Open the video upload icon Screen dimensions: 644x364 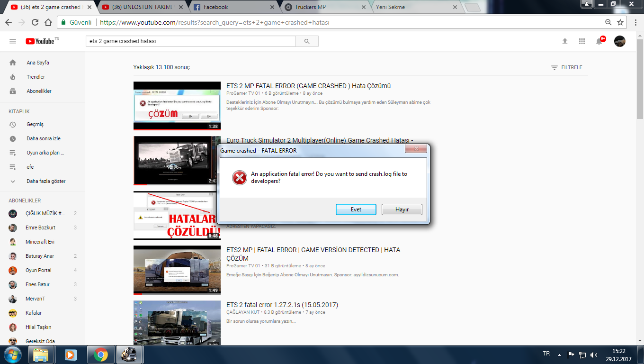click(565, 41)
